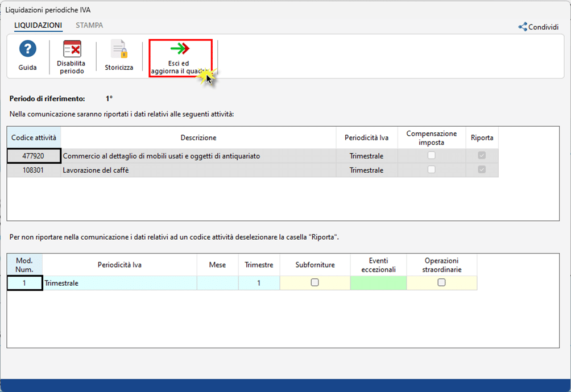
Task: Click the Codice attività column header
Action: click(x=34, y=138)
